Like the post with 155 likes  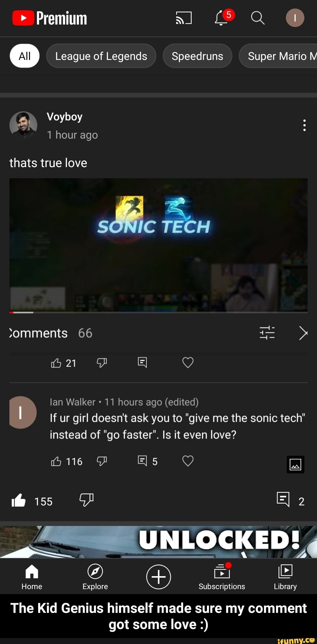[x=19, y=500]
